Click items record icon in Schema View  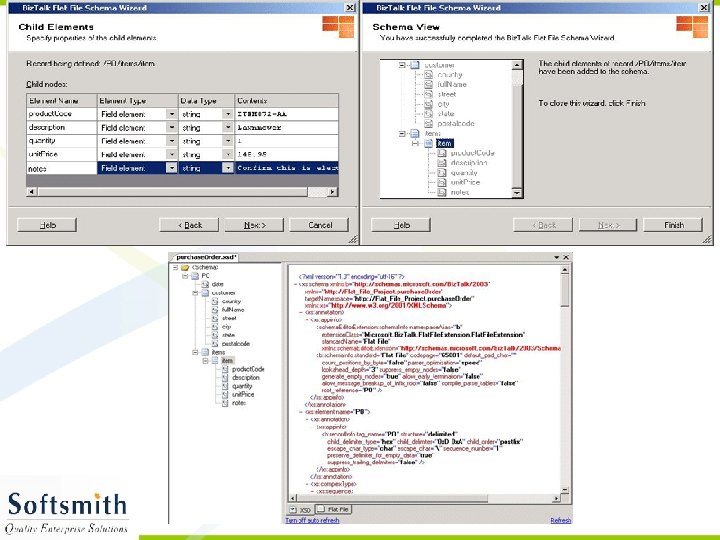(415, 134)
